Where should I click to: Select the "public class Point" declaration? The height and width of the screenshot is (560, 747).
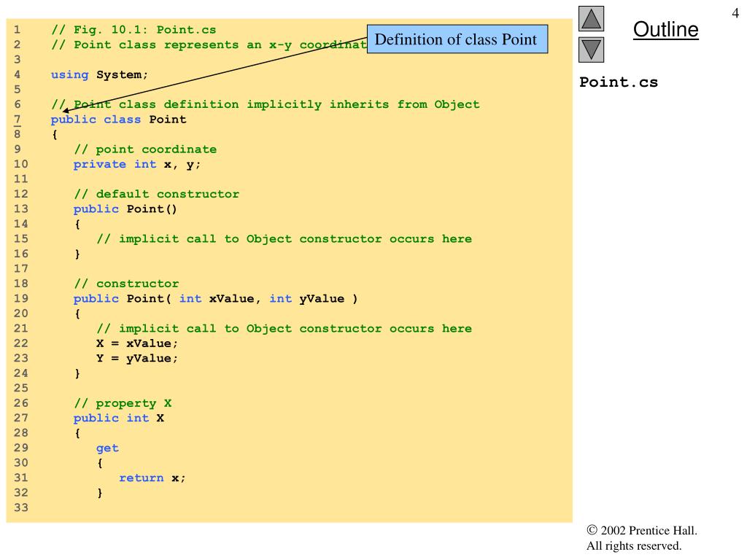point(119,120)
